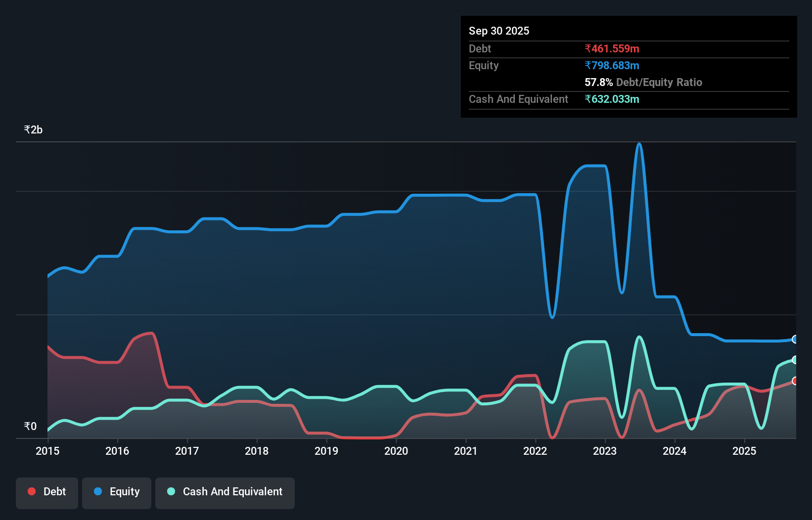
Task: Select the Equity line endpoint marker
Action: (x=794, y=339)
